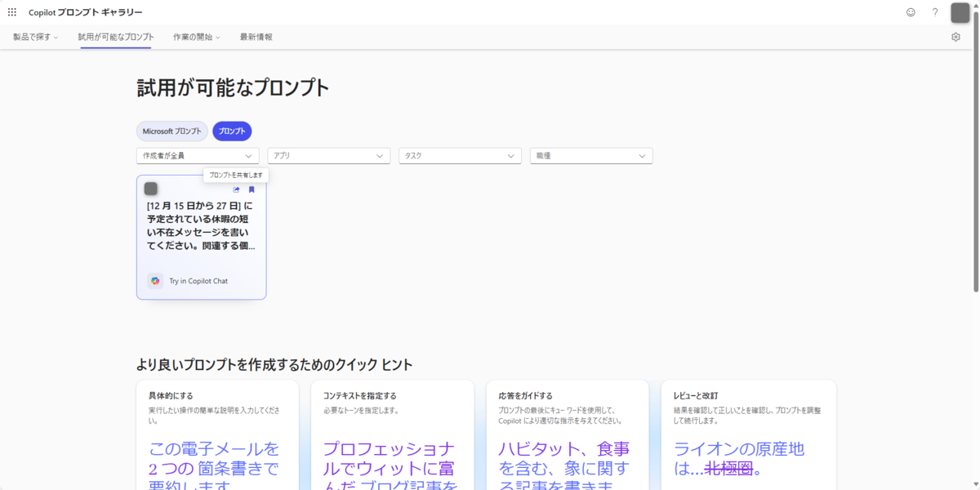Click the prompt card author avatar

coord(151,189)
